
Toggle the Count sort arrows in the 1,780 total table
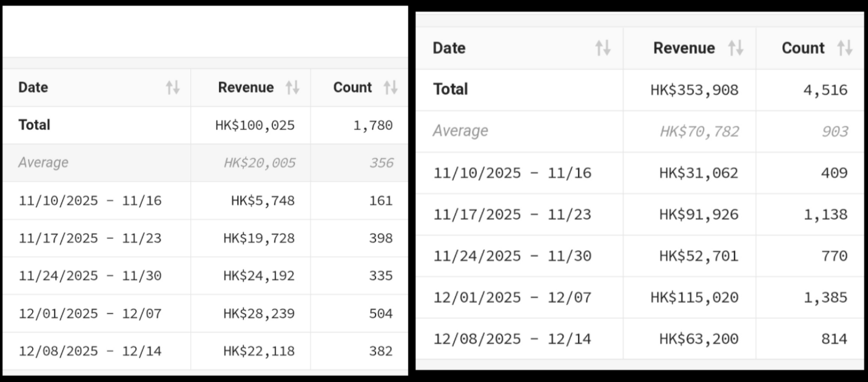click(x=391, y=88)
